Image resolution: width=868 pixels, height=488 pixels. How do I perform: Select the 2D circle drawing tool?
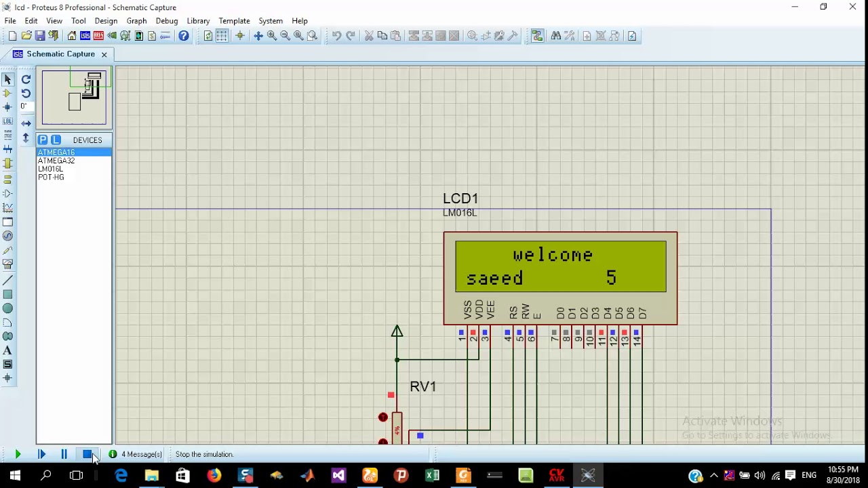(x=8, y=308)
